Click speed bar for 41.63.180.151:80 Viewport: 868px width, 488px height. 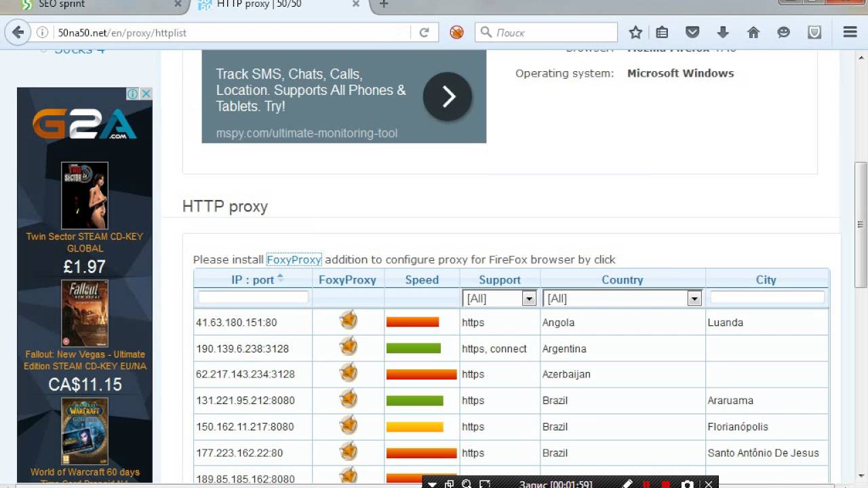pyautogui.click(x=412, y=322)
